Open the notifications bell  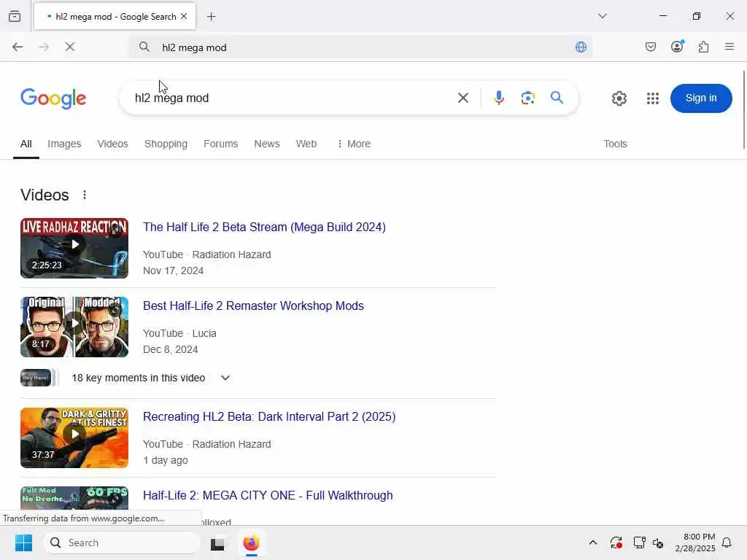(727, 542)
